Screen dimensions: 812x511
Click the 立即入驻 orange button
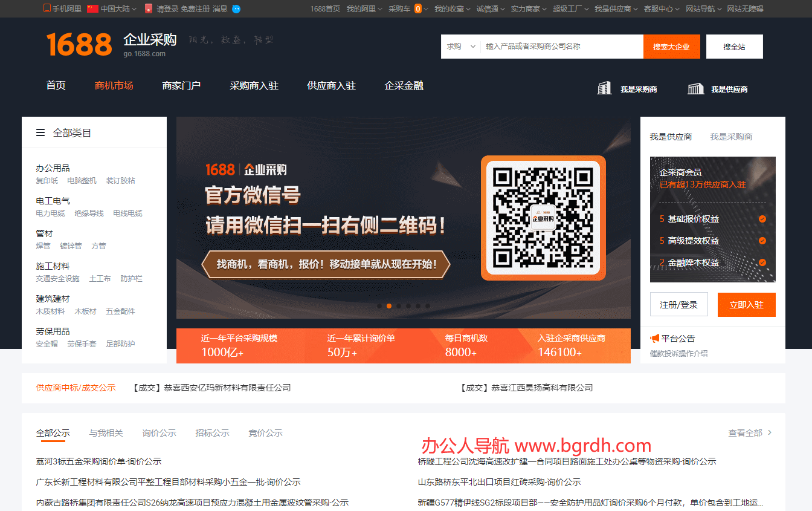click(746, 305)
